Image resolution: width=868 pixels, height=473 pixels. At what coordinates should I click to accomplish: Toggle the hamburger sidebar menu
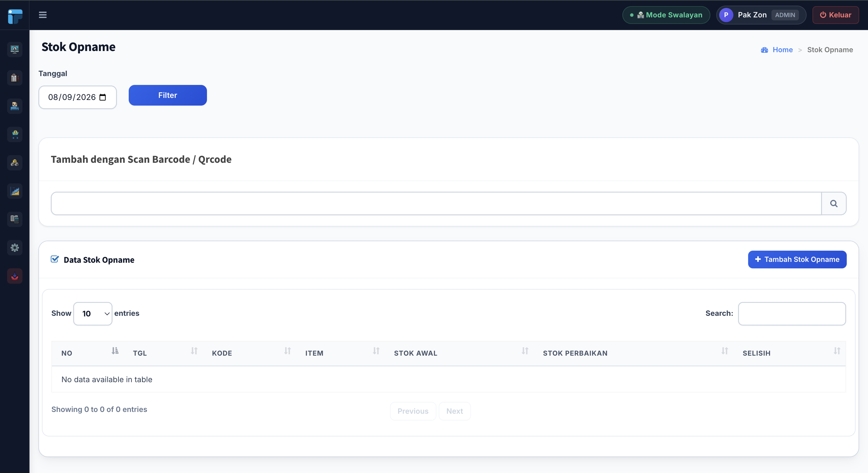click(x=43, y=15)
